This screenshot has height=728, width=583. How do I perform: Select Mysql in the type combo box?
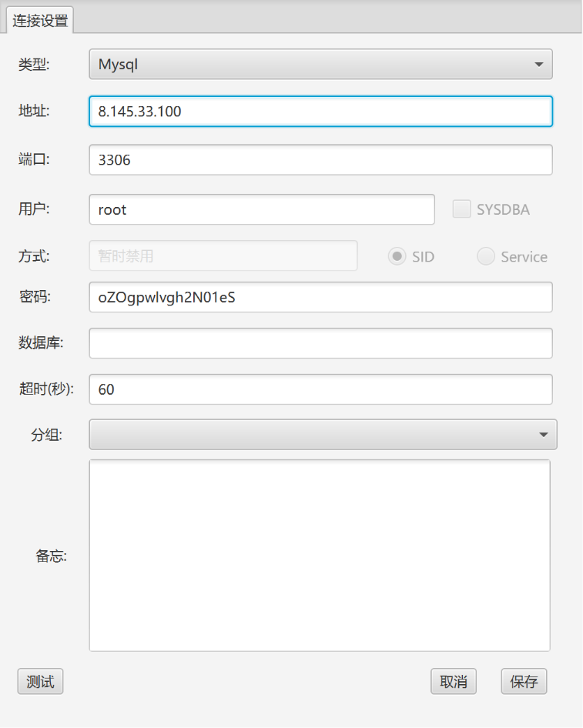320,64
